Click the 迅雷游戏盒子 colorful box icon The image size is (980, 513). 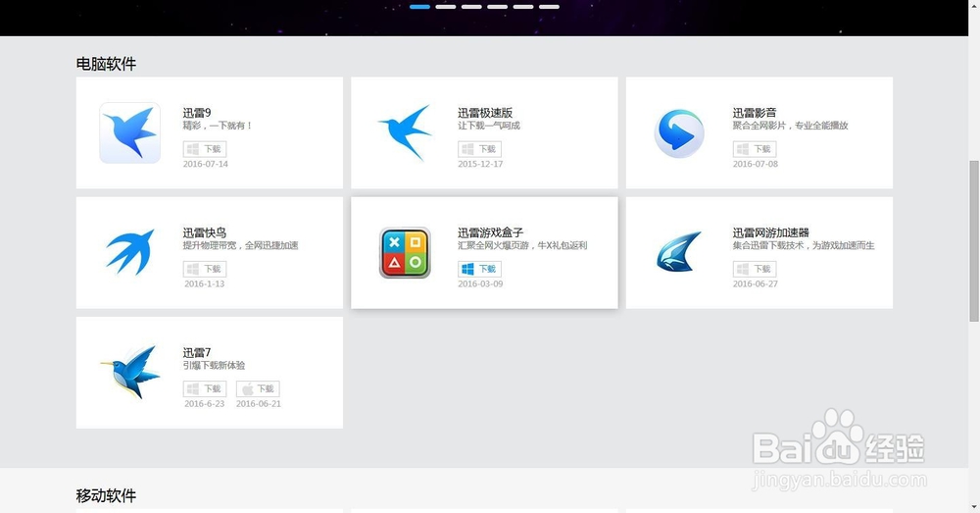[405, 253]
